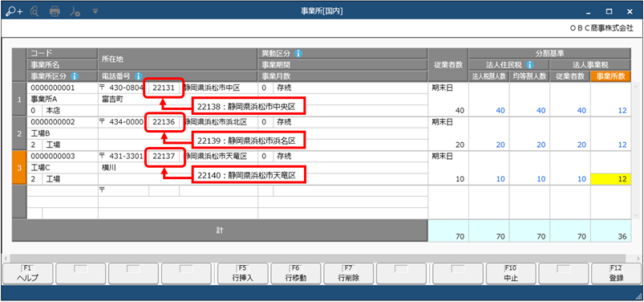Image resolution: width=644 pixels, height=302 pixels.
Task: Click the 横川 address cell
Action: (x=178, y=168)
